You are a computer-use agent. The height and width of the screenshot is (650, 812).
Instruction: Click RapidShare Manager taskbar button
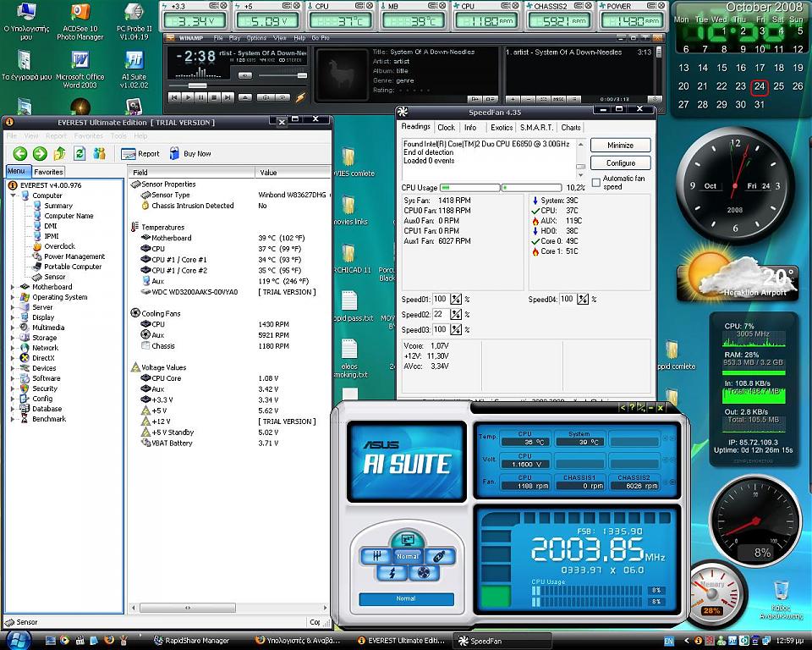tap(194, 641)
